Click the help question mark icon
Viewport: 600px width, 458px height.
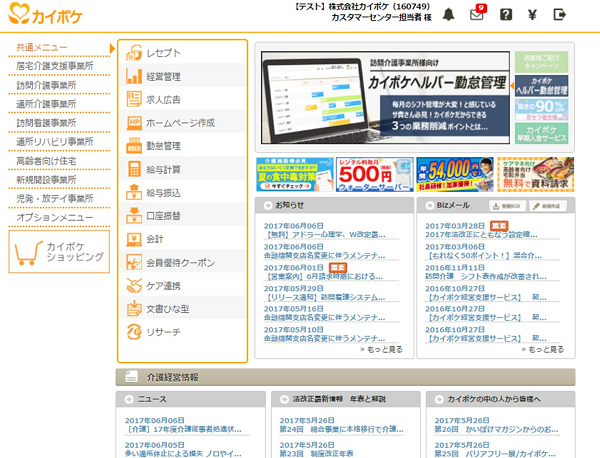tap(506, 15)
